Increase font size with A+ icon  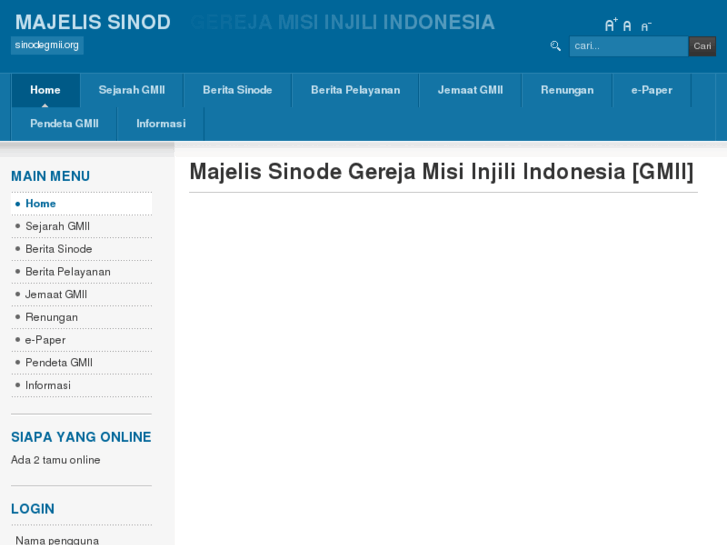pyautogui.click(x=611, y=25)
